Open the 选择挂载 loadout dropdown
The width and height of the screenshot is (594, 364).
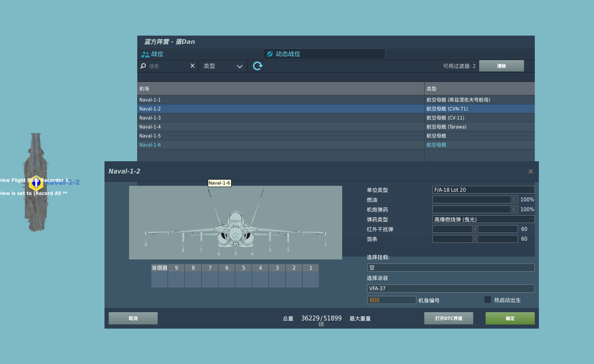(x=450, y=267)
